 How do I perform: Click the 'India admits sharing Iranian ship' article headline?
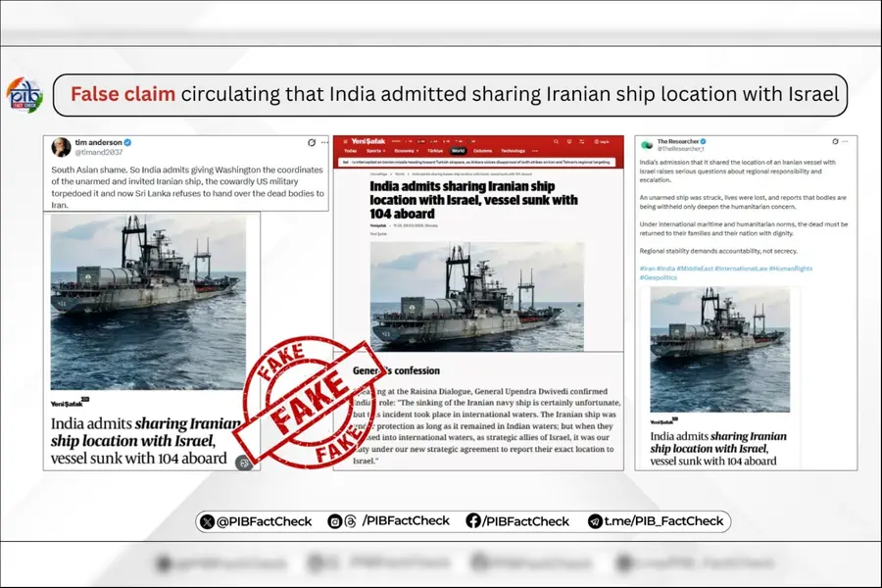tap(473, 200)
